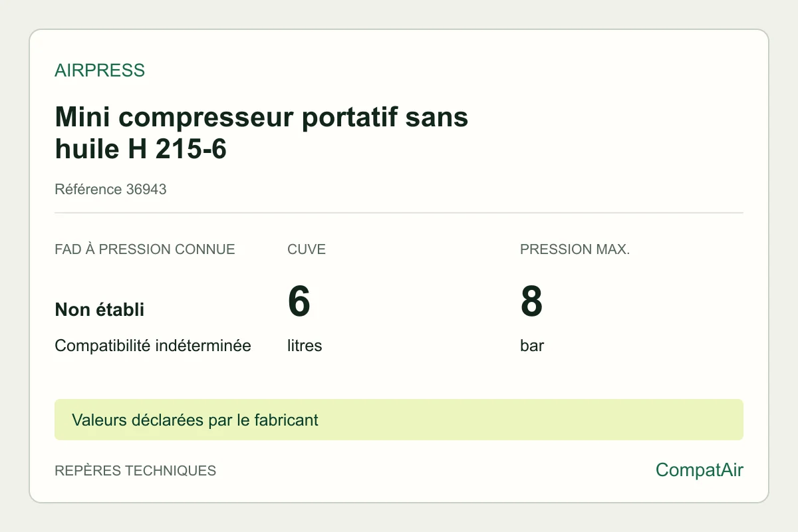Image resolution: width=798 pixels, height=532 pixels.
Task: Click the Compatibilité indéterminée text
Action: pyautogui.click(x=153, y=346)
